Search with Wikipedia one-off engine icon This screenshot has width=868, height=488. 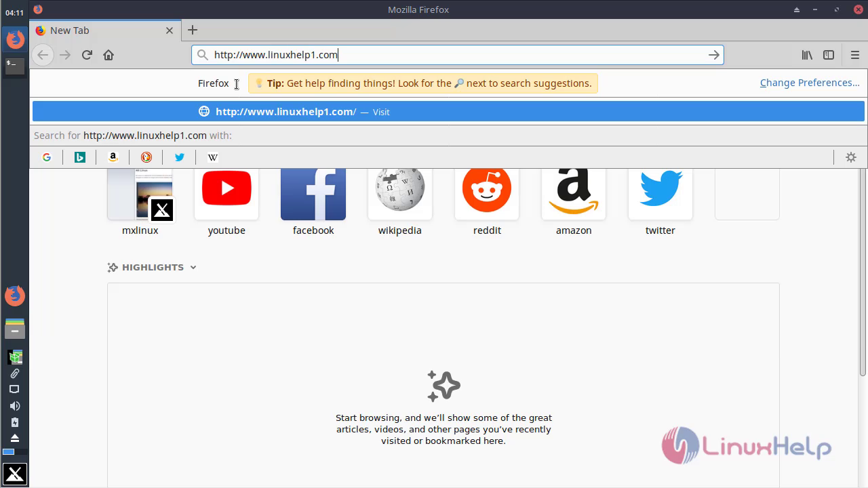pyautogui.click(x=213, y=157)
